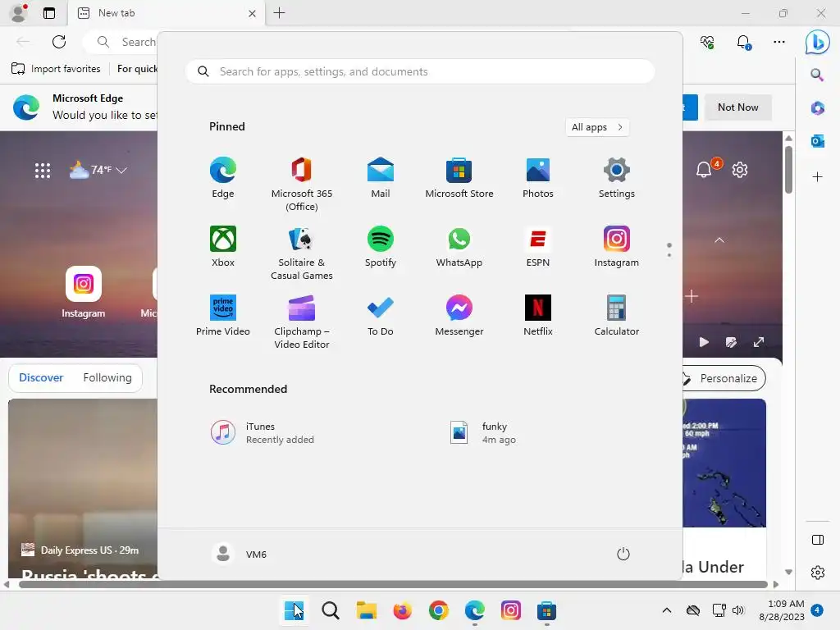Switch to Edge on the taskbar
Viewport: 840px width, 630px height.
[x=475, y=610]
